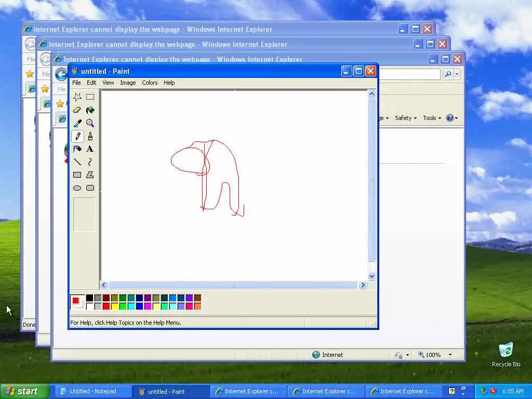Screen dimensions: 532x399
Task: Click the Internet Explorer search input field
Action: (409, 74)
